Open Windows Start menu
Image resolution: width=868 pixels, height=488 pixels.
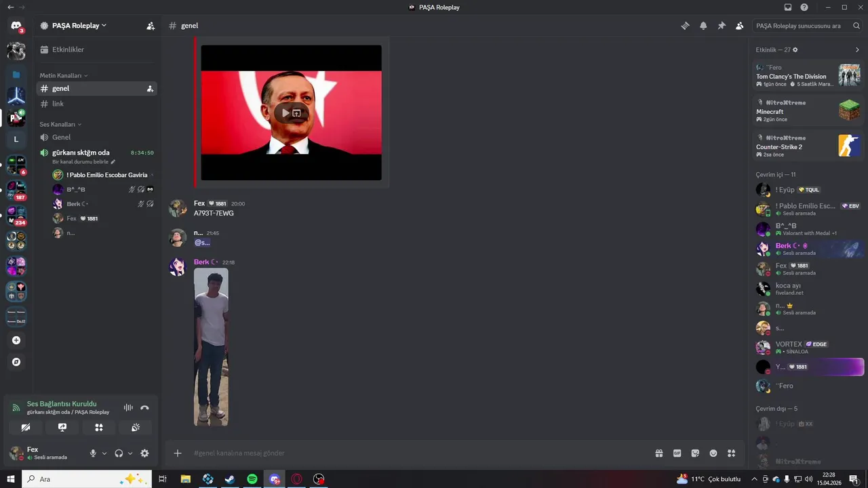pos(11,479)
